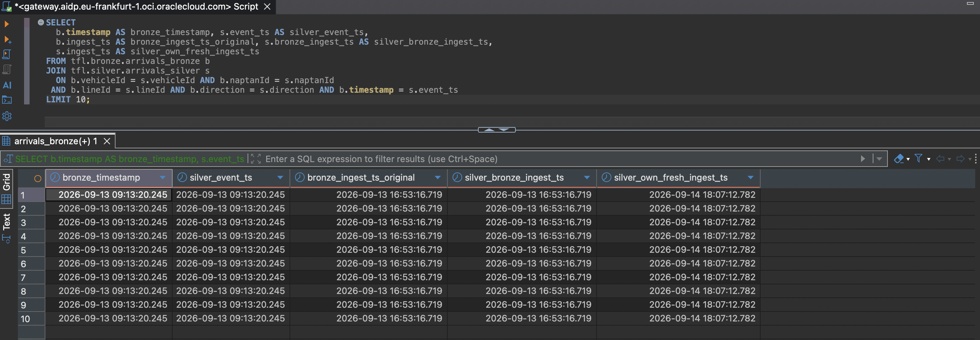Open the funnel filter dropdown arrow
Viewport: 980px width, 340px height.
[x=929, y=159]
